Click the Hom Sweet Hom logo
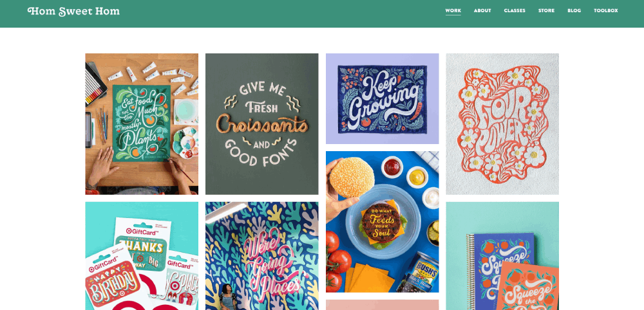 pyautogui.click(x=73, y=12)
